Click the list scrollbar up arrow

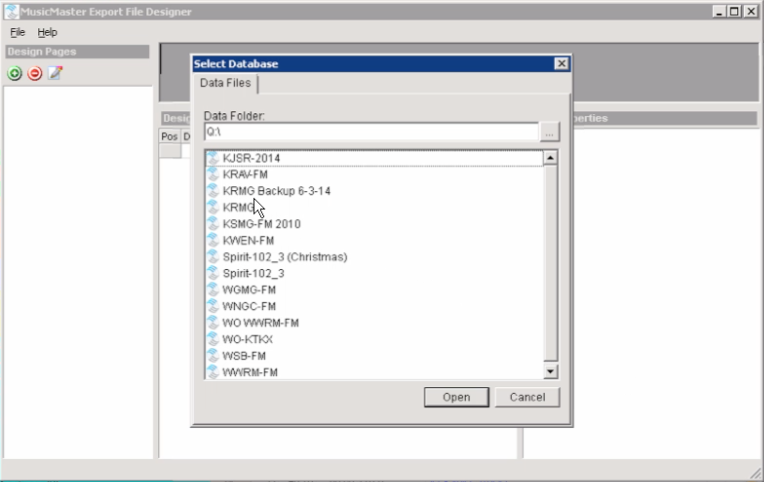click(x=550, y=158)
